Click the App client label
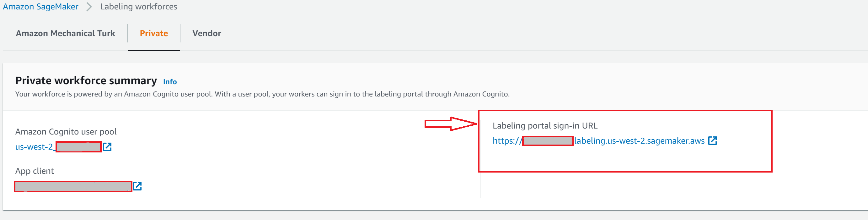The height and width of the screenshot is (220, 868). pos(35,171)
